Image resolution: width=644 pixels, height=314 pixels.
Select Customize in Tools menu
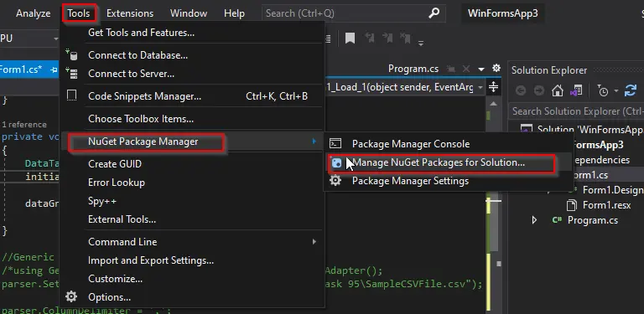click(192, 279)
